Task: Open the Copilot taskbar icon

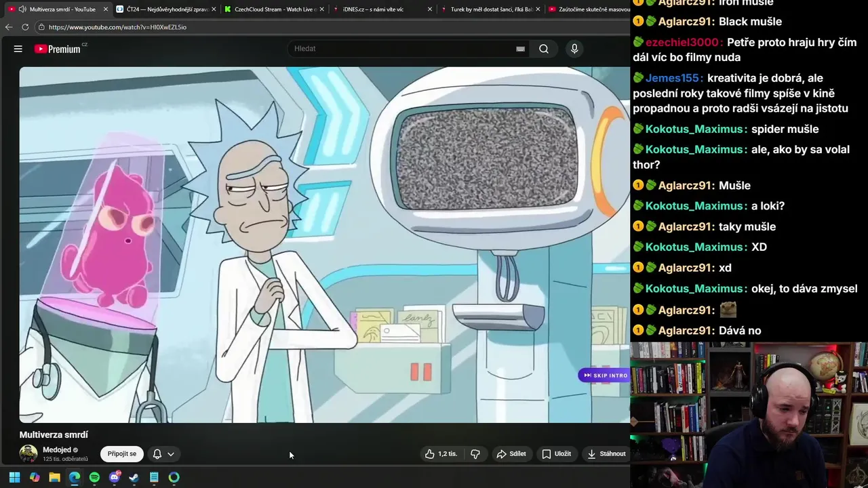Action: point(35,477)
